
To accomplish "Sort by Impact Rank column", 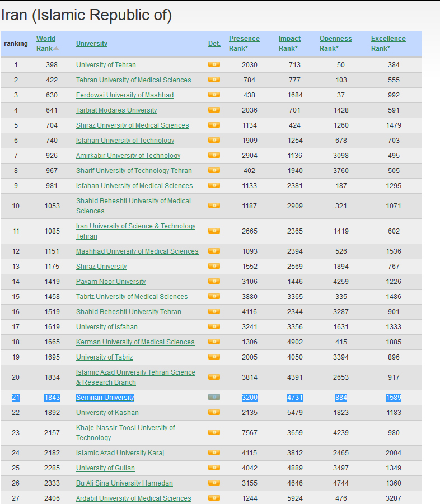I will coord(289,43).
